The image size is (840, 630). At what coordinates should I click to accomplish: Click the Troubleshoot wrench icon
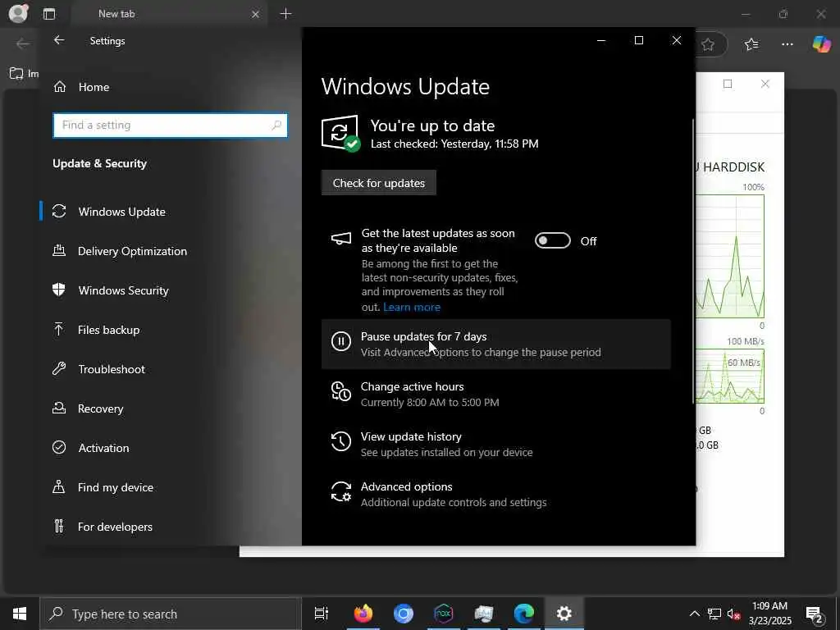(59, 368)
